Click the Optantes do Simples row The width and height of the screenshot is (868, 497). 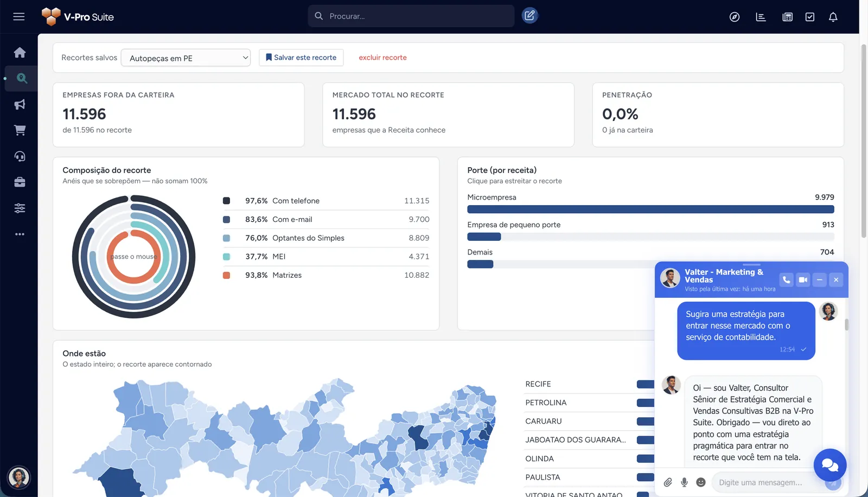click(326, 238)
